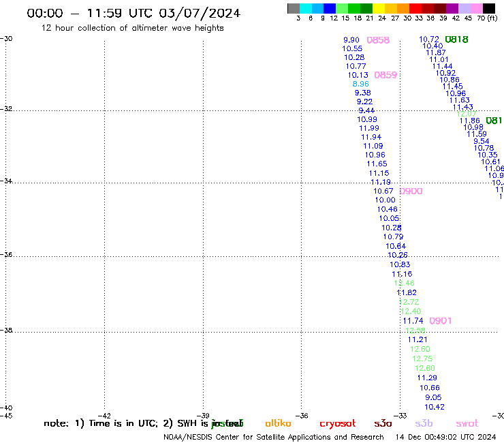Select the pink time stamp '0901'
Screen dimensions: 504x443
[x=441, y=321]
